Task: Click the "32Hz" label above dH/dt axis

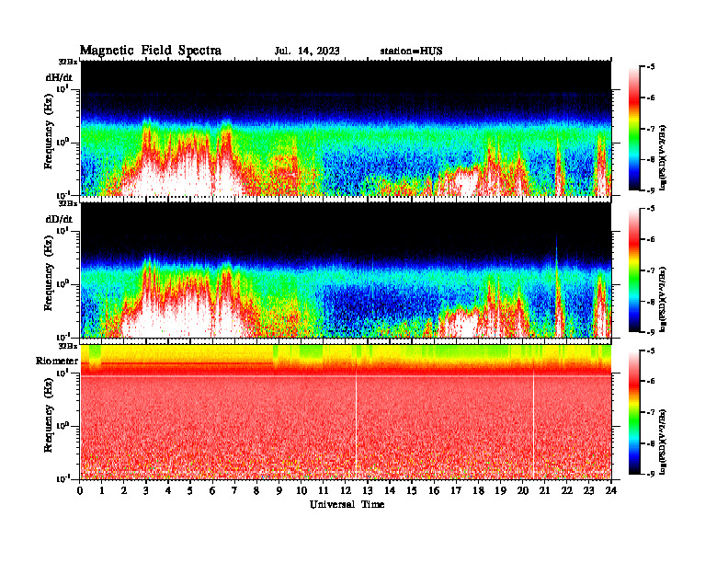Action: [68, 62]
